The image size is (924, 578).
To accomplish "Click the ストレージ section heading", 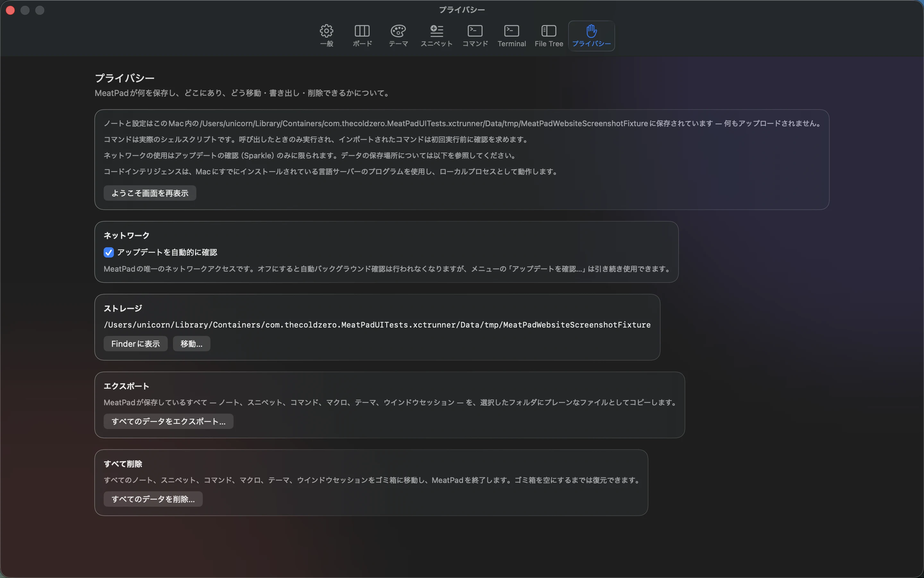I will pyautogui.click(x=123, y=308).
